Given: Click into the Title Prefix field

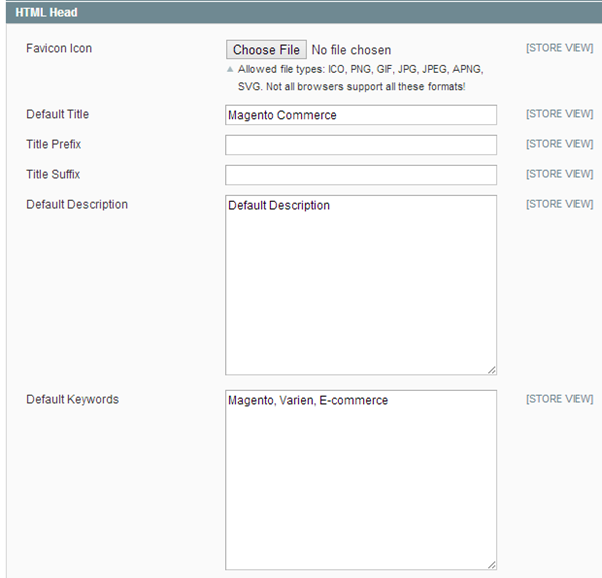Looking at the screenshot, I should 360,145.
